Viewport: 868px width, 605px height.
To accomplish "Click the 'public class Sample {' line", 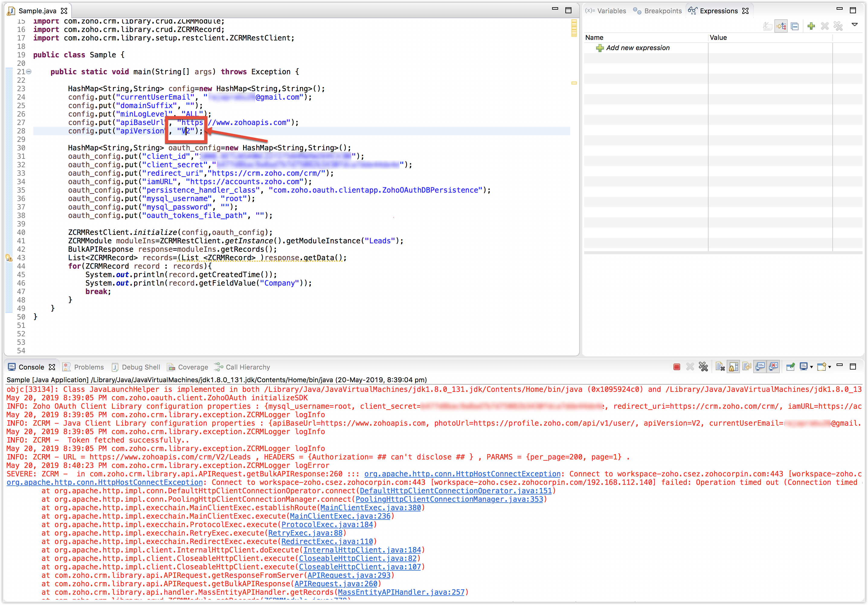I will tap(79, 55).
